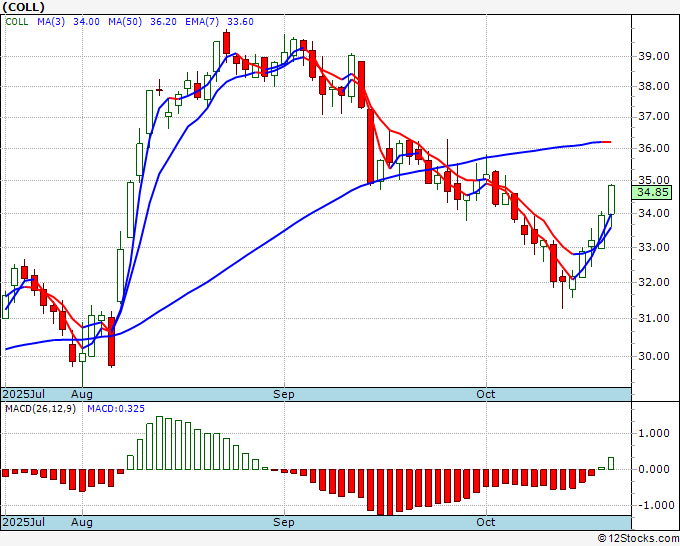
Task: Click the 36.00 price axis label
Action: point(653,148)
